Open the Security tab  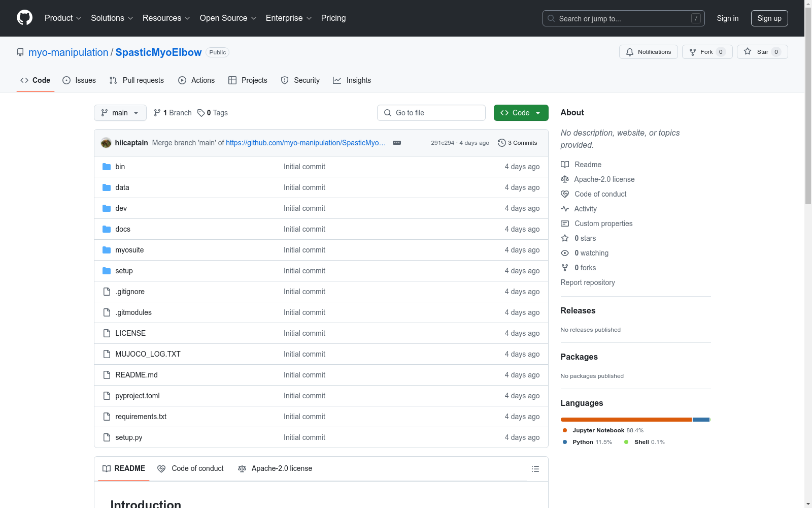(x=300, y=80)
